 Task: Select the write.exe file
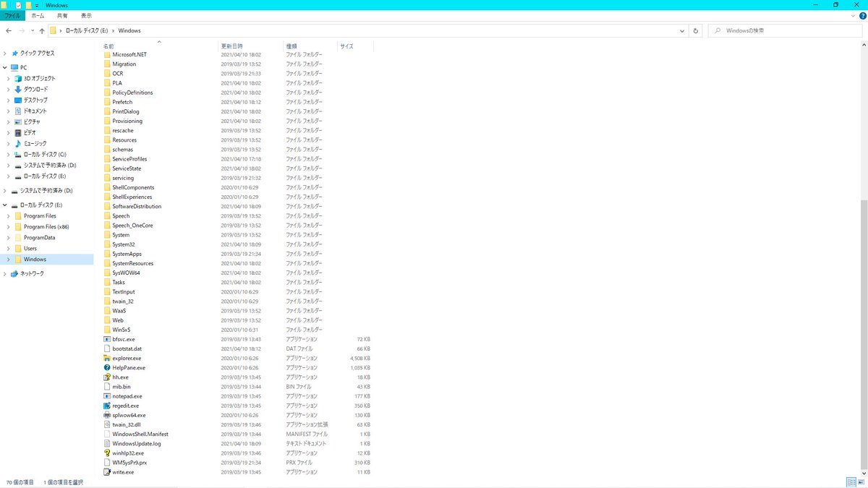pyautogui.click(x=123, y=472)
